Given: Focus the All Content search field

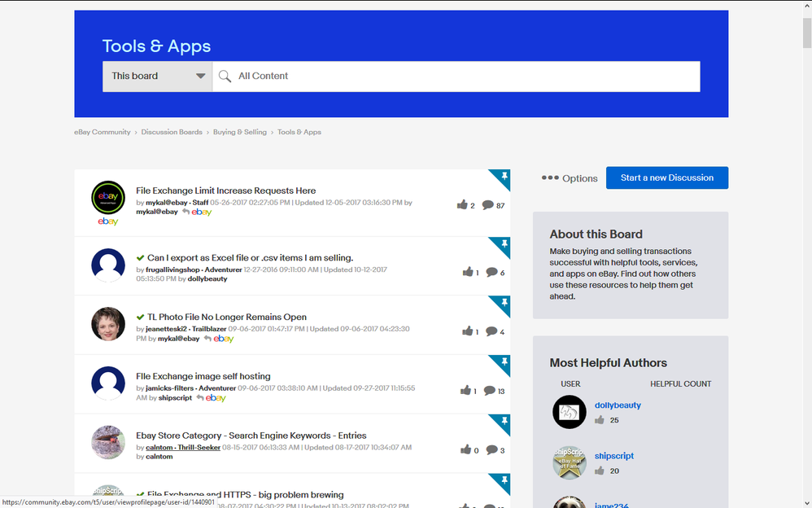Looking at the screenshot, I should coord(456,77).
